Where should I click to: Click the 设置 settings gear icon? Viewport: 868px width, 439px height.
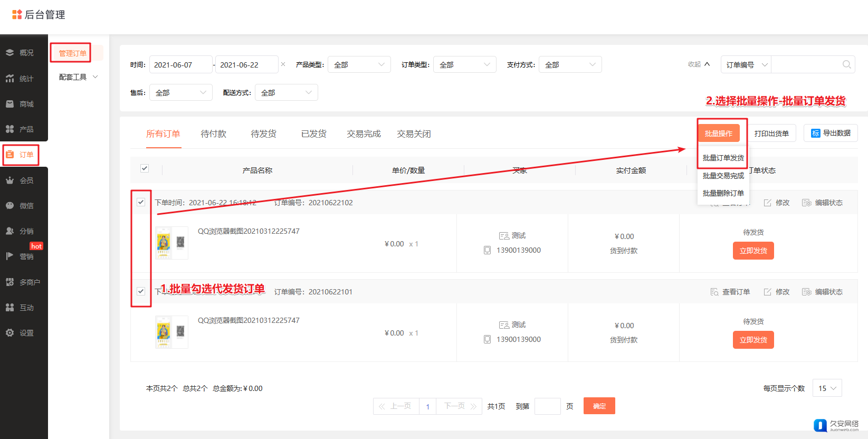[x=10, y=333]
